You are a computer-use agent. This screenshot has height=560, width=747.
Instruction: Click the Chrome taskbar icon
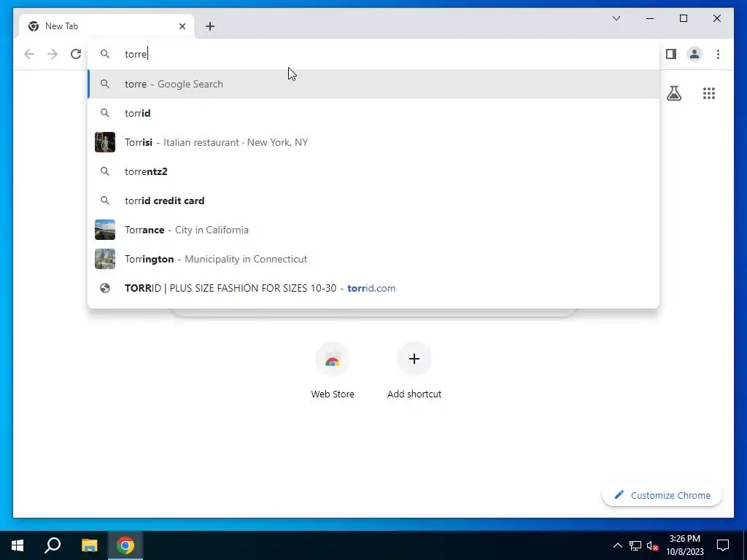click(125, 545)
